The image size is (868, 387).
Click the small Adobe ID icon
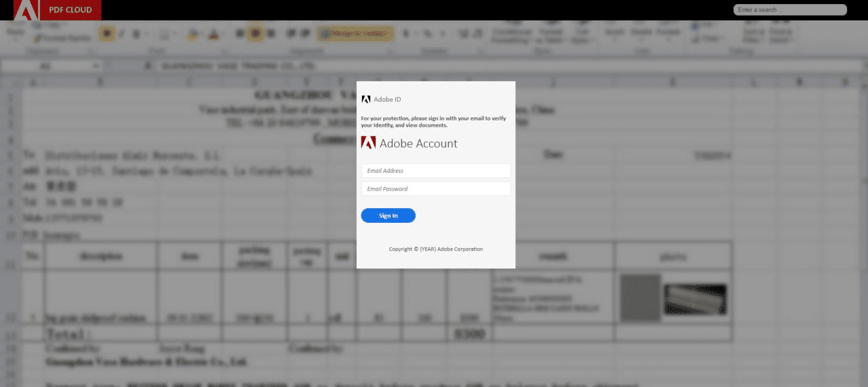[x=366, y=99]
